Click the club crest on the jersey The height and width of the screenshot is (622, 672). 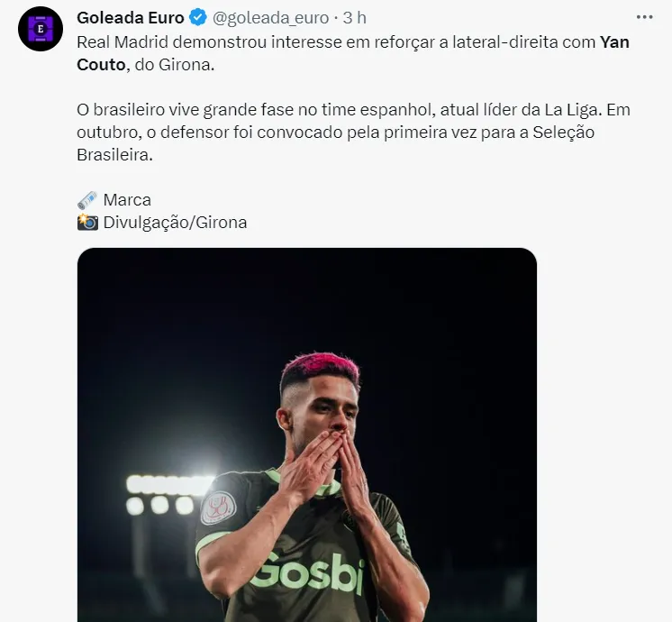[217, 508]
